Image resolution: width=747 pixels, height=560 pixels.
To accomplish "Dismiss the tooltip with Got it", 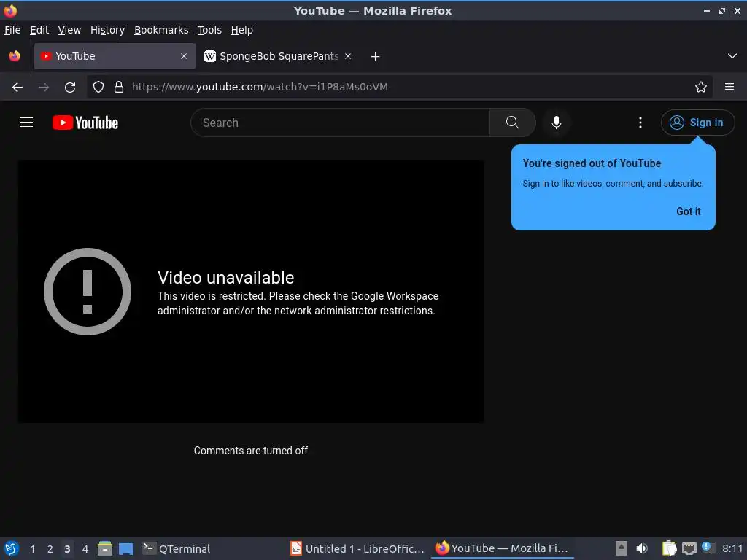I will (x=689, y=211).
